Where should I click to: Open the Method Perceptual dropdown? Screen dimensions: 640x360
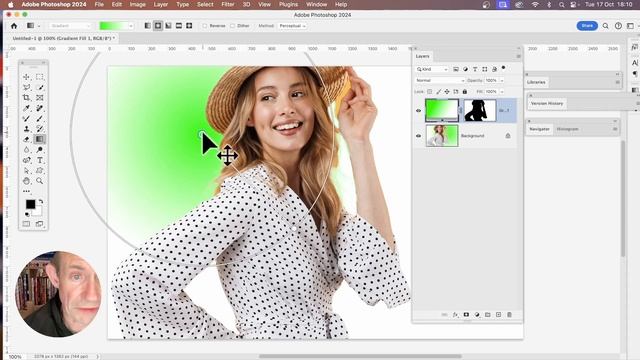[292, 26]
